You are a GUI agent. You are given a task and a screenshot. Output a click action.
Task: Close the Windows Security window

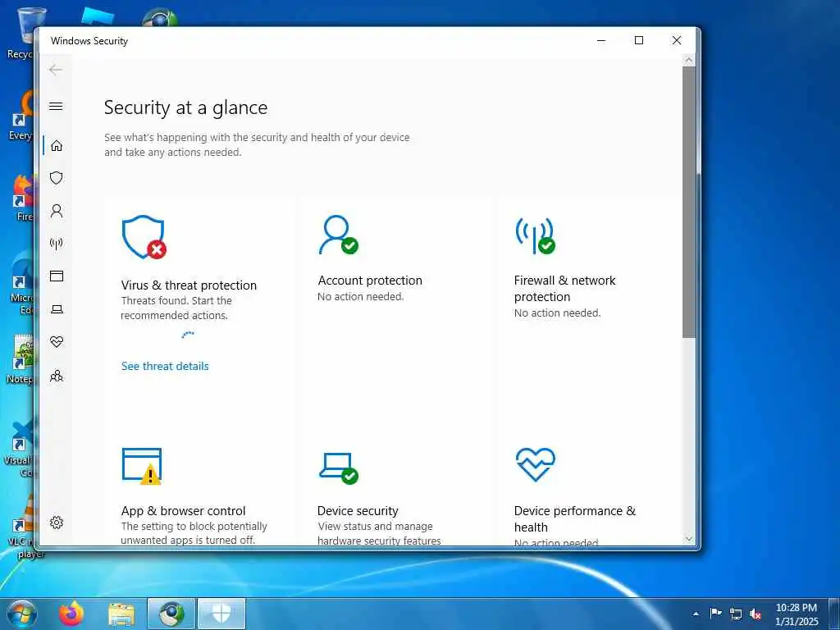(677, 41)
